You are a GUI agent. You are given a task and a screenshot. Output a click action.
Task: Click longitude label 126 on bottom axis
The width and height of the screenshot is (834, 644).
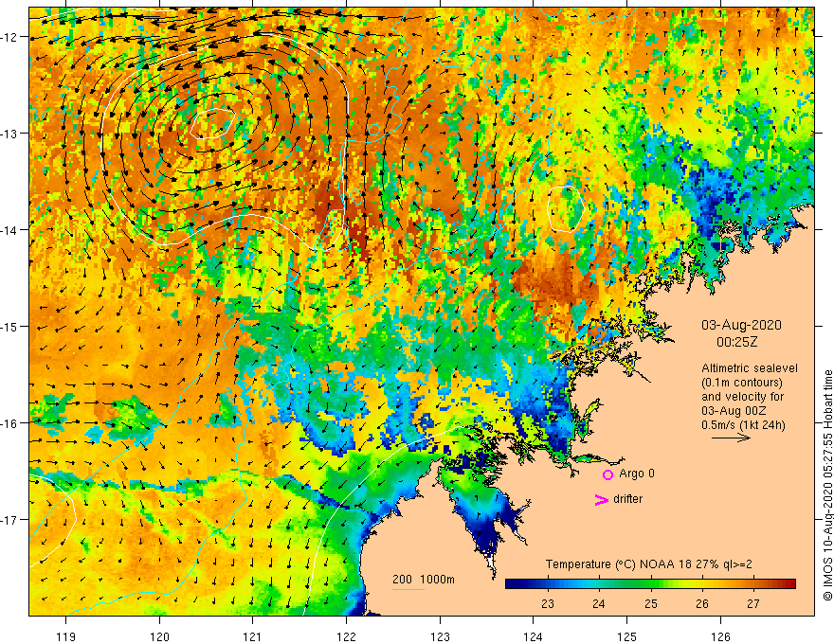(x=720, y=636)
